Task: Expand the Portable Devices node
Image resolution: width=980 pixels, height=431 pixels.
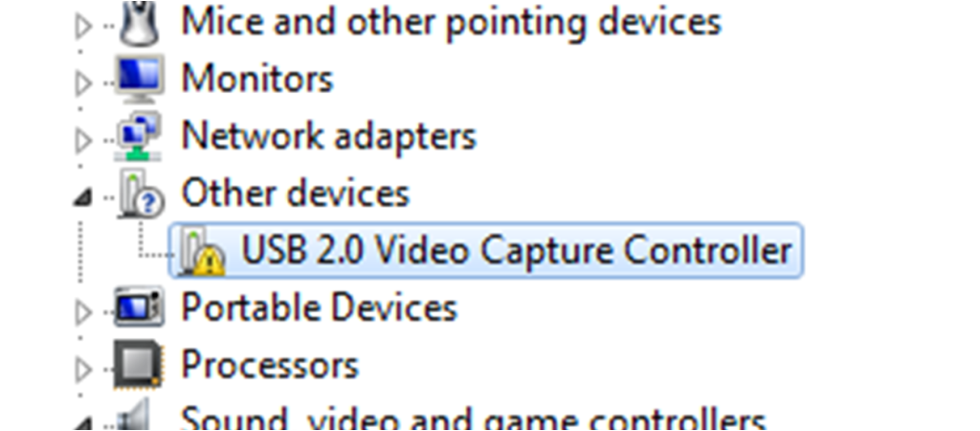Action: [82, 313]
